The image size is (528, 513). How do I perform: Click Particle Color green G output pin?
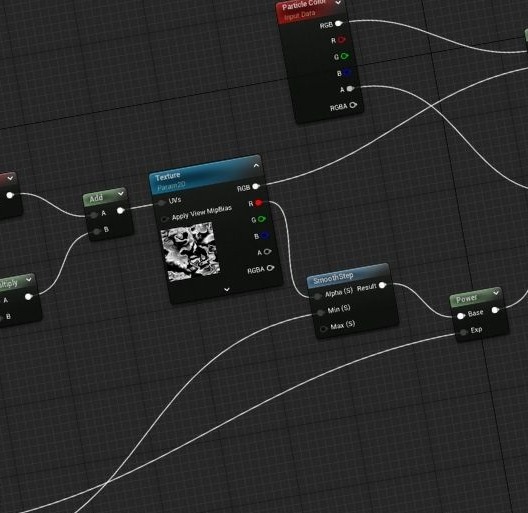point(344,56)
